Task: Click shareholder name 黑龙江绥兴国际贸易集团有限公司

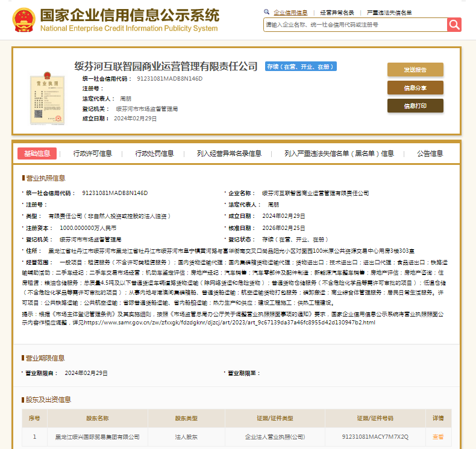Action: click(x=97, y=436)
